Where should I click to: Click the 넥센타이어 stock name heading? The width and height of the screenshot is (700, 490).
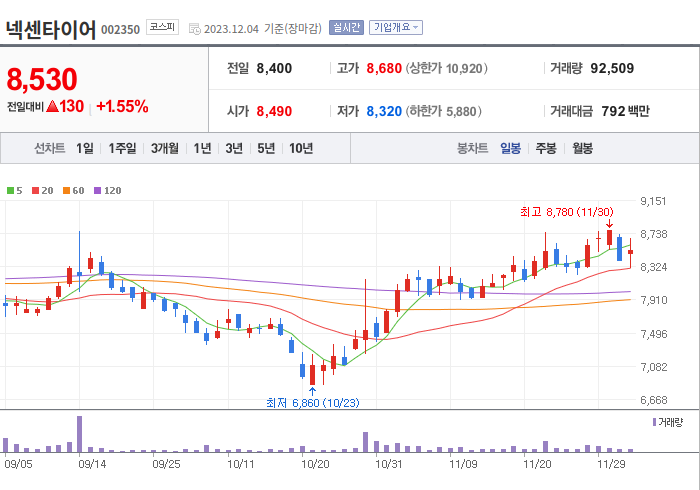click(50, 29)
